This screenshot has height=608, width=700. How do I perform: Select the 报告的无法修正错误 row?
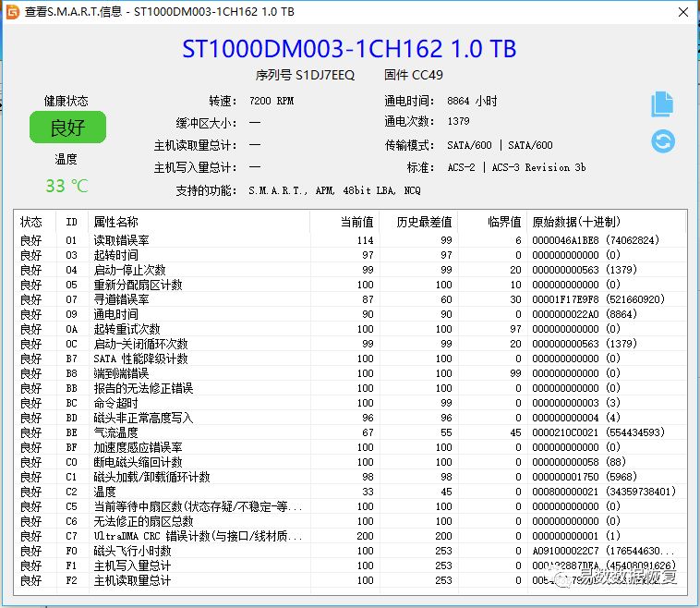(350, 388)
